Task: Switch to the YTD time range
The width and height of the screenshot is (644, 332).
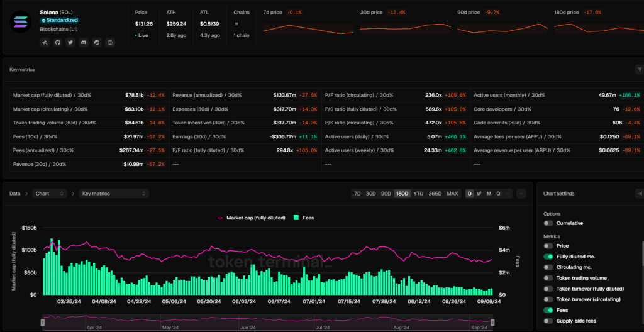Action: pyautogui.click(x=418, y=194)
